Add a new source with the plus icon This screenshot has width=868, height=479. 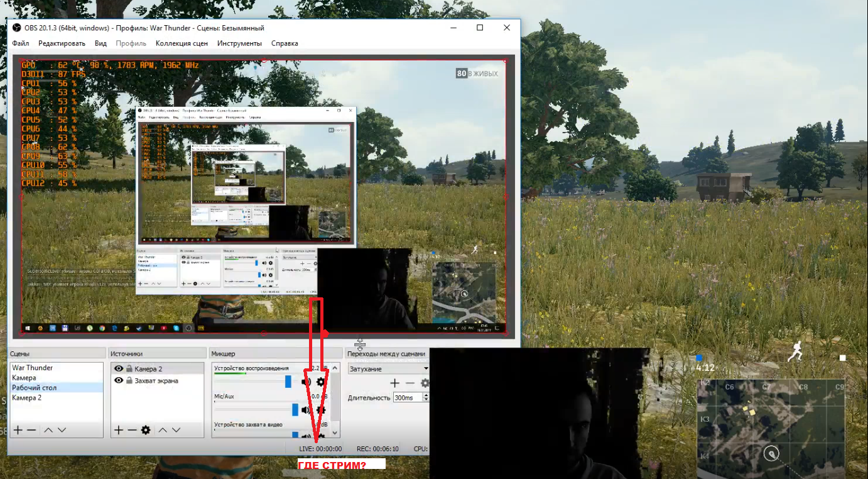tap(119, 430)
